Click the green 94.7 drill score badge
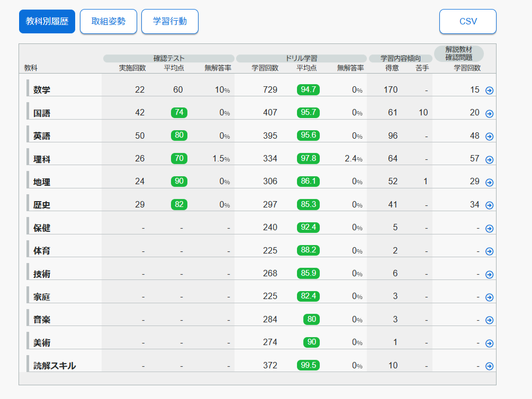The width and height of the screenshot is (532, 399). pyautogui.click(x=308, y=89)
